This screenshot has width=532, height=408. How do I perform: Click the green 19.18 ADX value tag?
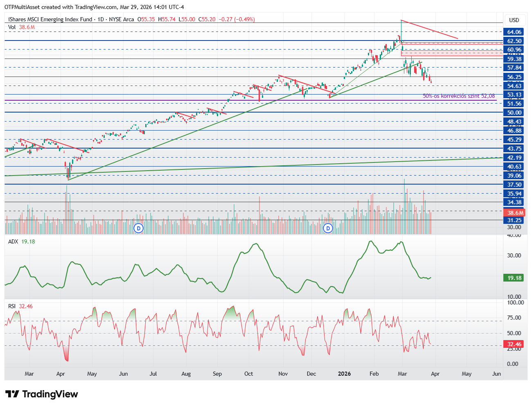click(514, 278)
